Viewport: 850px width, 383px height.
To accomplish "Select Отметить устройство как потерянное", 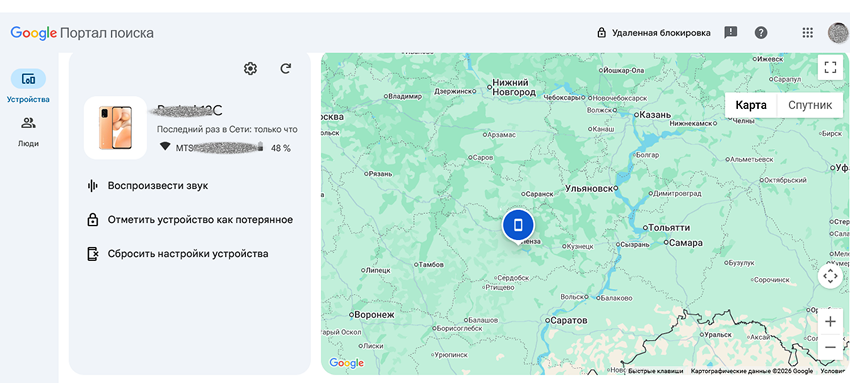I will (x=190, y=220).
